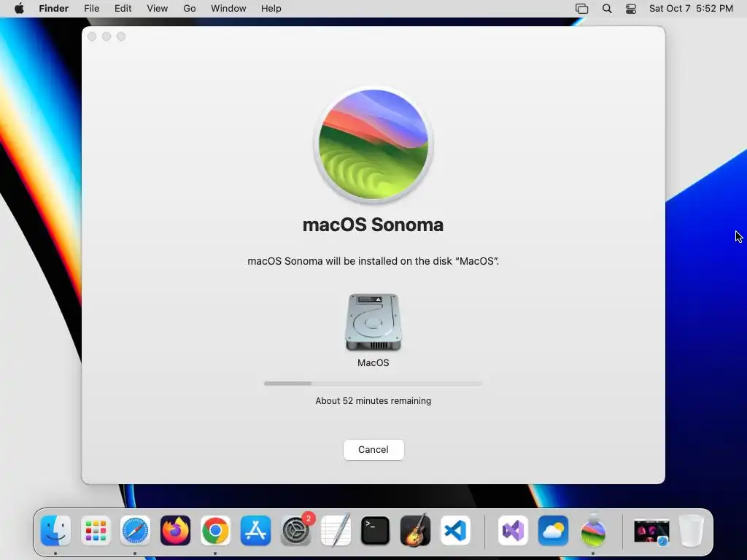The height and width of the screenshot is (560, 747).
Task: Click Install macOS Sonoma icon in Dock
Action: 593,531
